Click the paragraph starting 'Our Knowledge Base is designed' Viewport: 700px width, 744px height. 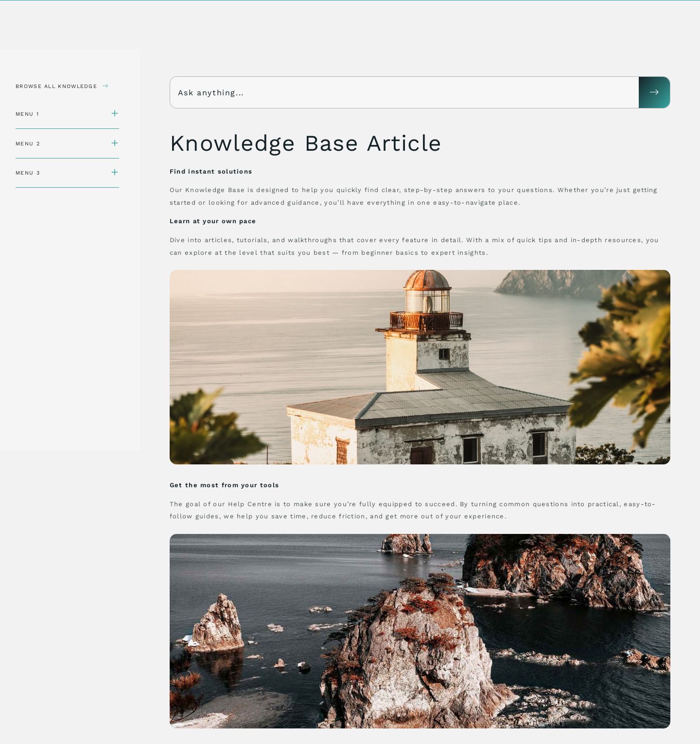tap(413, 196)
